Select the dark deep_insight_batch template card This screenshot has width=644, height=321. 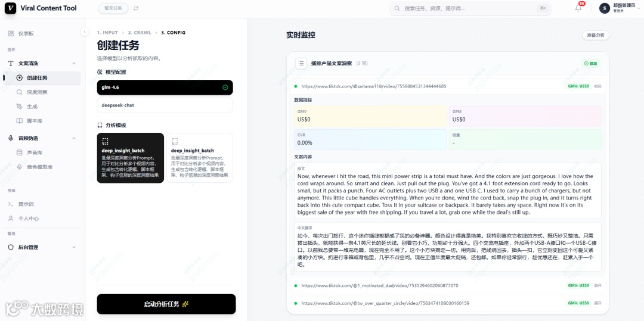point(130,158)
